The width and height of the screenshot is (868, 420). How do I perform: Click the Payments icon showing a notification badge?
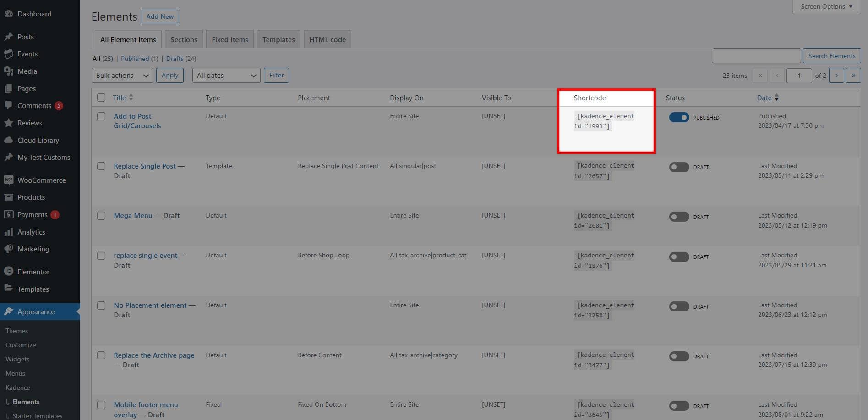[9, 214]
